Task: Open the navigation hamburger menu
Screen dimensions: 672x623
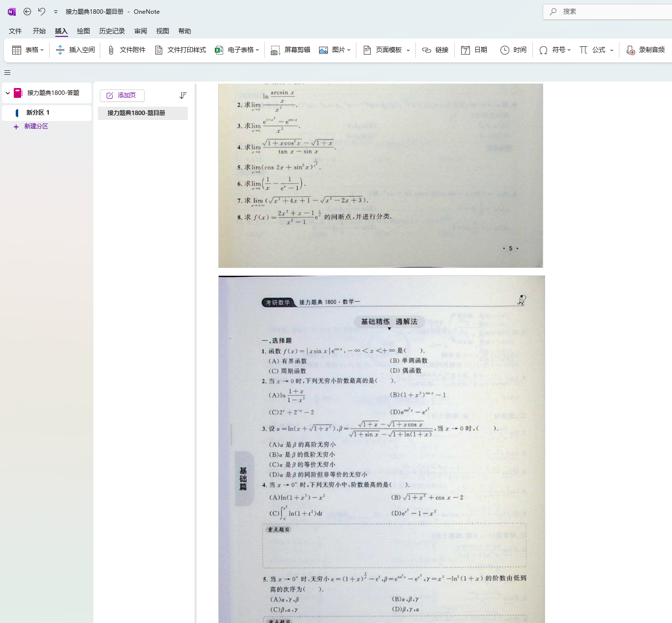Action: [7, 72]
